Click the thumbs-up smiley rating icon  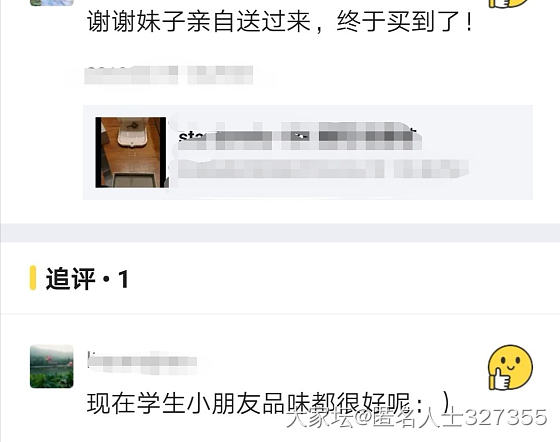coord(510,367)
